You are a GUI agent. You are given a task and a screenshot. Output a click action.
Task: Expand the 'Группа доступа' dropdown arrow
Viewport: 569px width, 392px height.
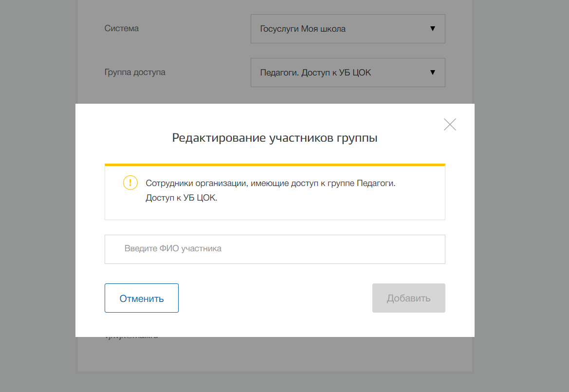[x=432, y=73]
